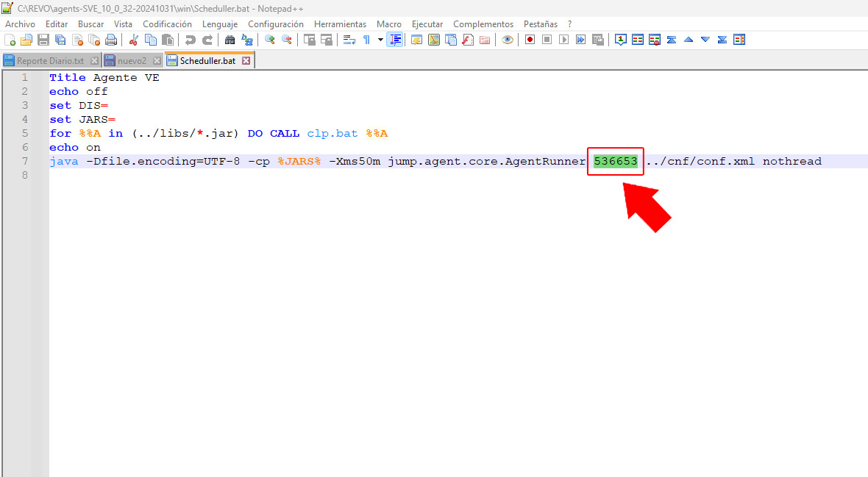This screenshot has width=868, height=477.
Task: Expand the small arrow beside pilcrow icon
Action: [x=380, y=40]
